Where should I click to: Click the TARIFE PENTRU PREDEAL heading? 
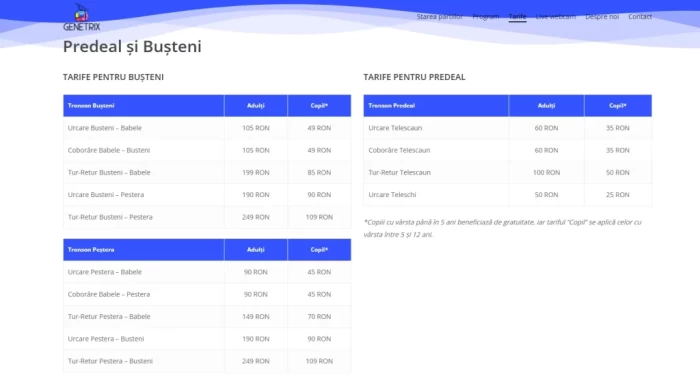tap(414, 77)
